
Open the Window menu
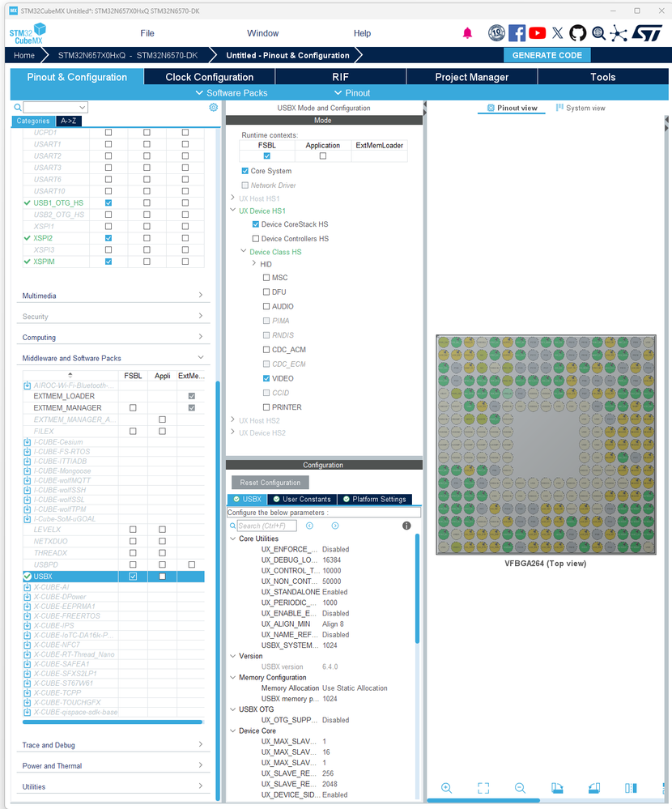263,33
